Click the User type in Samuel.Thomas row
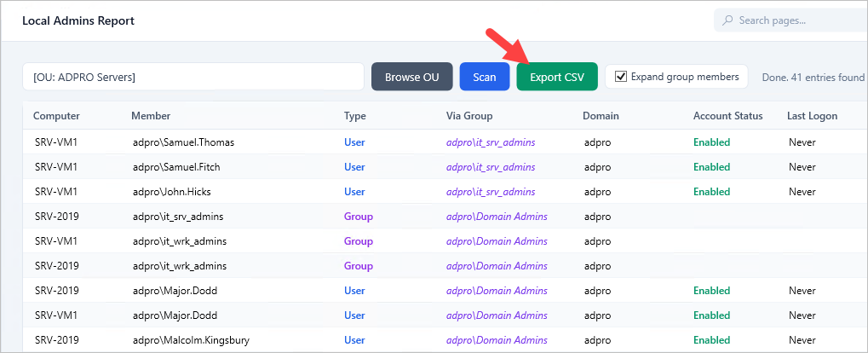The height and width of the screenshot is (353, 868). coord(354,142)
